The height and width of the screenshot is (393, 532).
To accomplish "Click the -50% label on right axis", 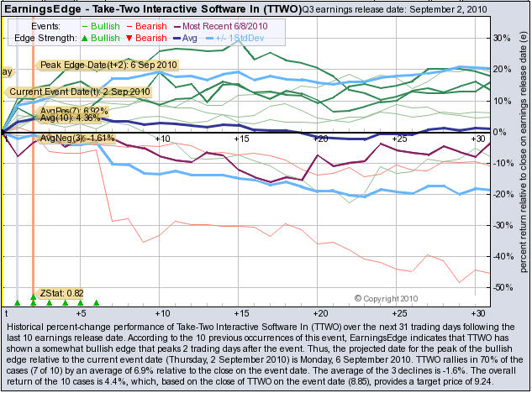I will [503, 288].
